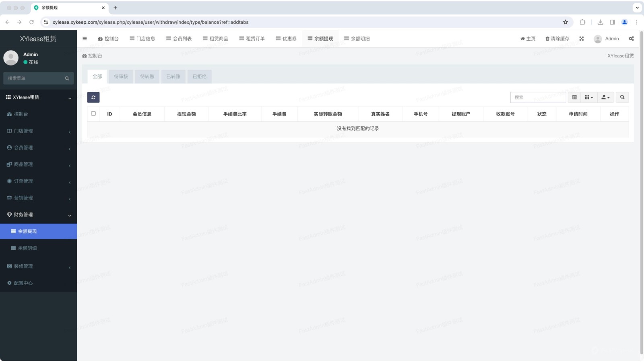
Task: Click site info icon in address bar
Action: click(x=46, y=22)
